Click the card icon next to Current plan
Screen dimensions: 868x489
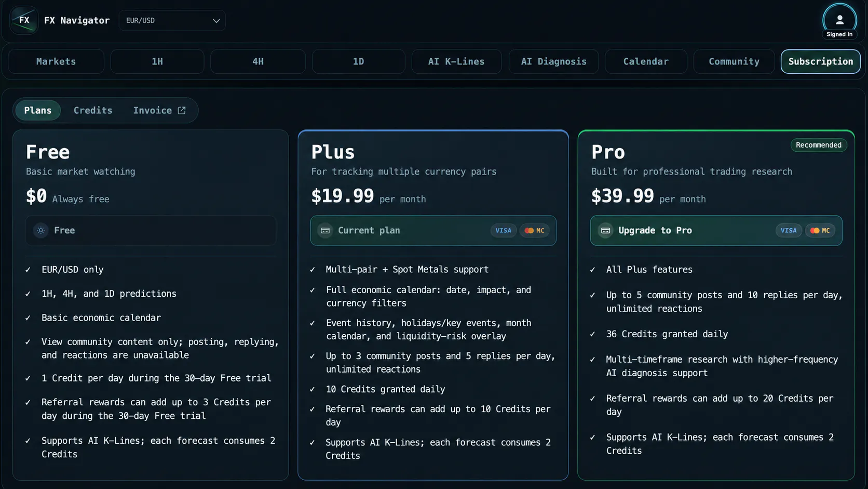point(325,230)
